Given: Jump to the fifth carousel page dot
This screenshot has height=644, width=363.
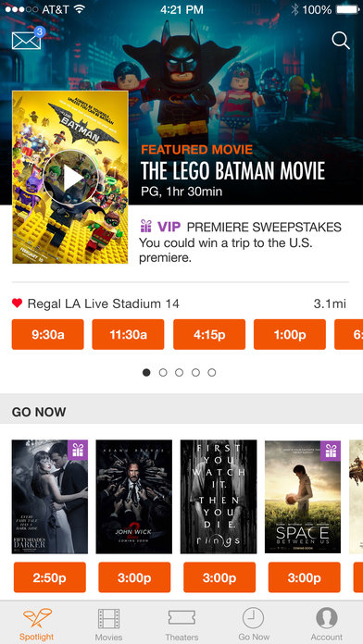Looking at the screenshot, I should (x=212, y=373).
